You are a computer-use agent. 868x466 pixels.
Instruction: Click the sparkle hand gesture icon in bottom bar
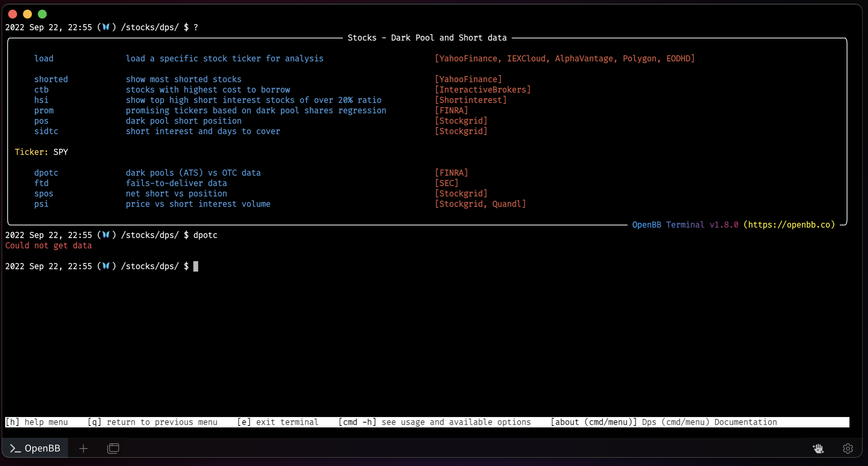pyautogui.click(x=818, y=449)
